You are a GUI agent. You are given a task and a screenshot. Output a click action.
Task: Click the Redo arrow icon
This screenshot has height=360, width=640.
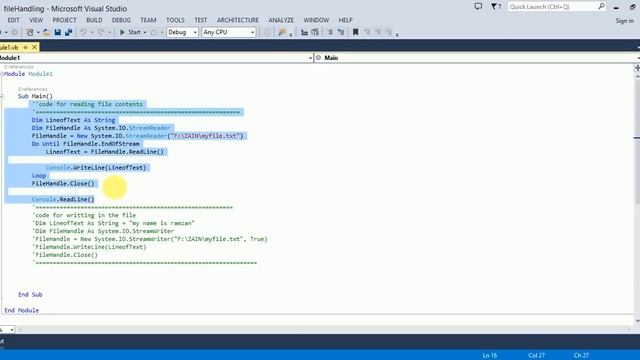pyautogui.click(x=100, y=32)
